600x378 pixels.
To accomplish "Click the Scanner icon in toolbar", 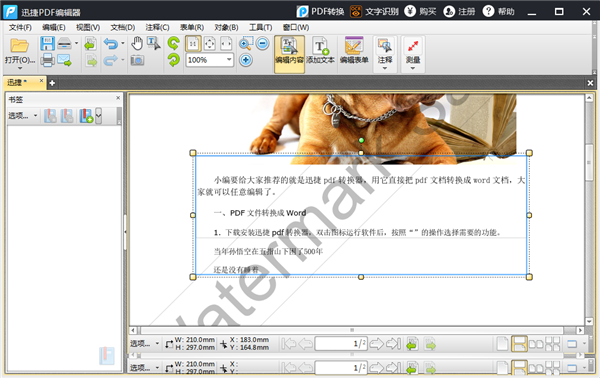I will (64, 44).
